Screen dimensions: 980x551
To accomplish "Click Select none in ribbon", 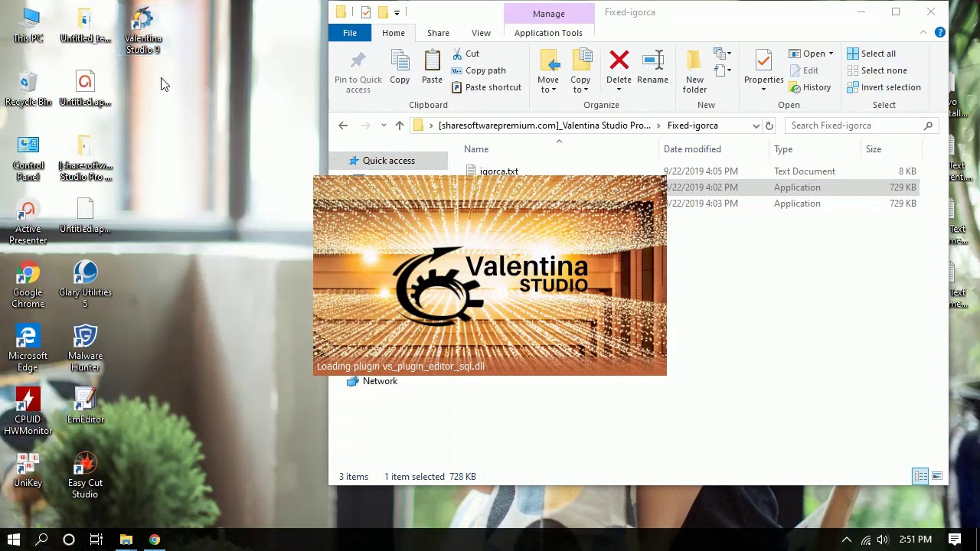I will (x=877, y=70).
